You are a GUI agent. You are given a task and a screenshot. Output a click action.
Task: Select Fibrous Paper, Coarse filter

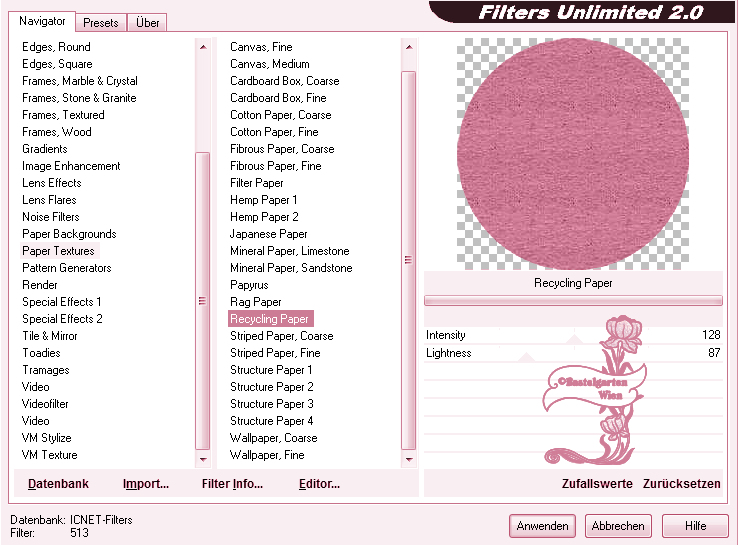[x=282, y=149]
